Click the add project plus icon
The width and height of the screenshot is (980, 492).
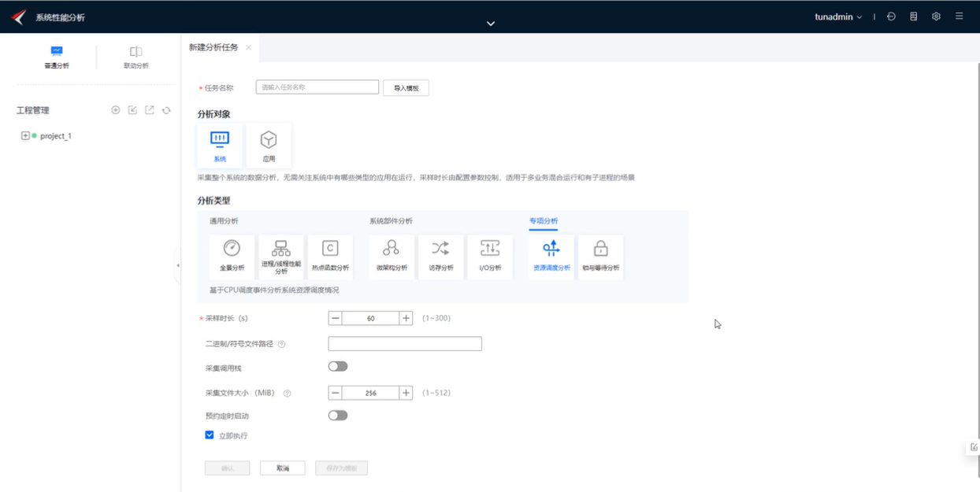click(116, 110)
